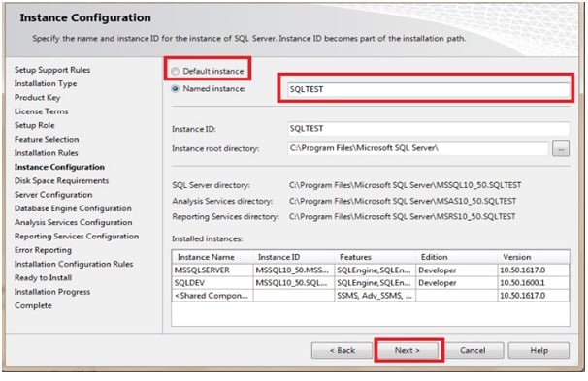This screenshot has width=588, height=381.
Task: Click the Help button
Action: (539, 350)
